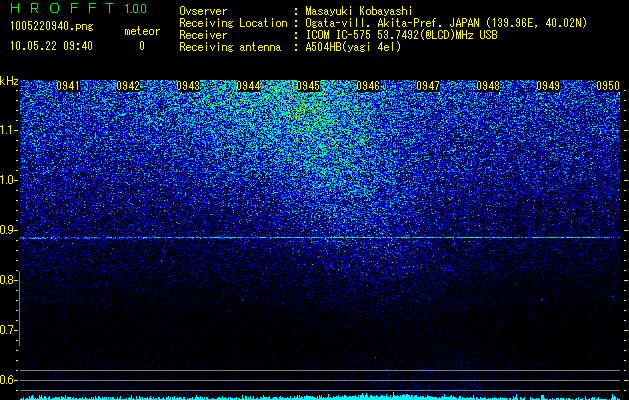Screen dimensions: 629x400
Task: Click the 0947 time marker
Action: 428,86
